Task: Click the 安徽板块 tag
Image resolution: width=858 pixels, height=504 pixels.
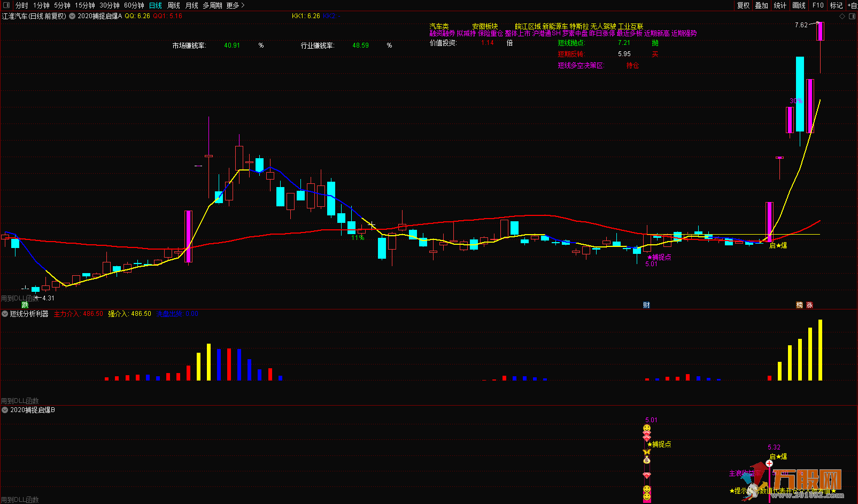Action: point(485,26)
